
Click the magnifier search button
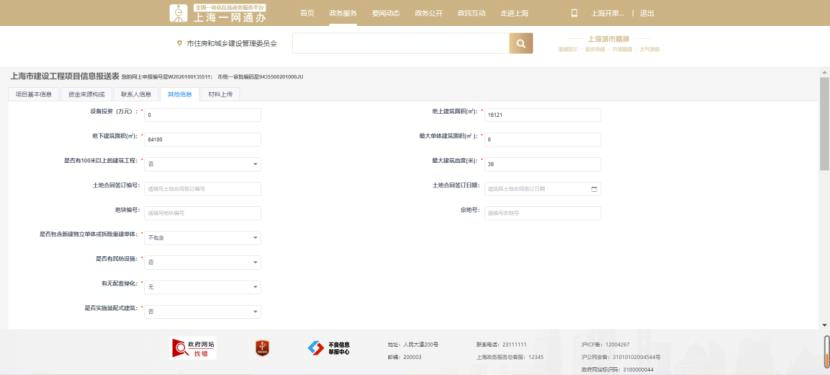[x=521, y=43]
